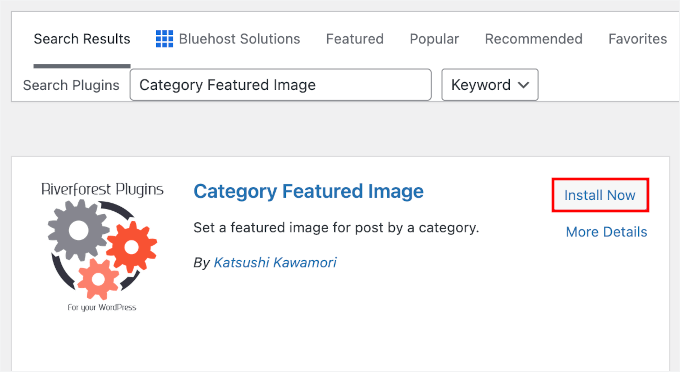Viewport: 680px width, 372px height.
Task: Open the Featured plugins tab
Action: coord(355,39)
